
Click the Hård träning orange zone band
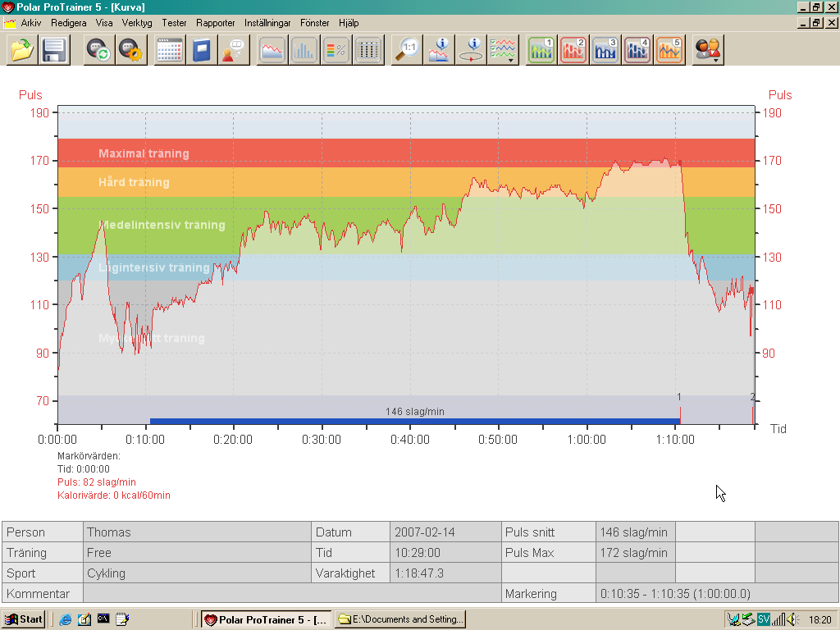[x=406, y=182]
